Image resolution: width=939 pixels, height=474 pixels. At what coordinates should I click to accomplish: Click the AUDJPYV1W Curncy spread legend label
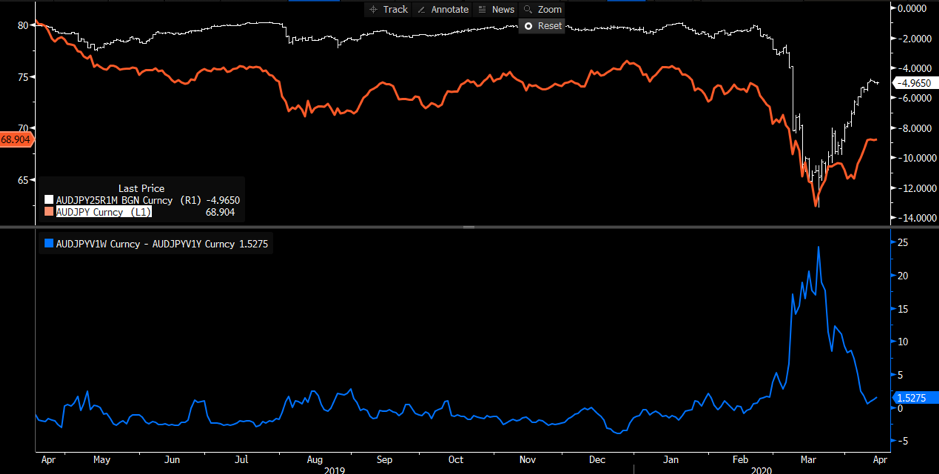144,244
